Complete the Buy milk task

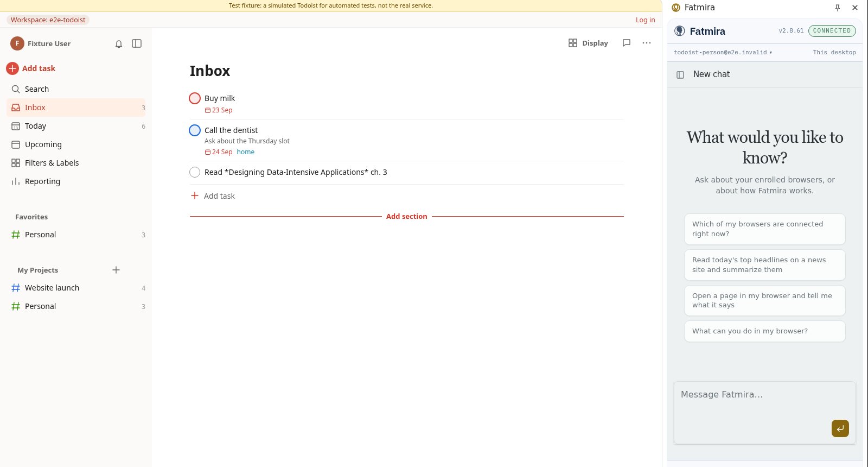pyautogui.click(x=195, y=98)
